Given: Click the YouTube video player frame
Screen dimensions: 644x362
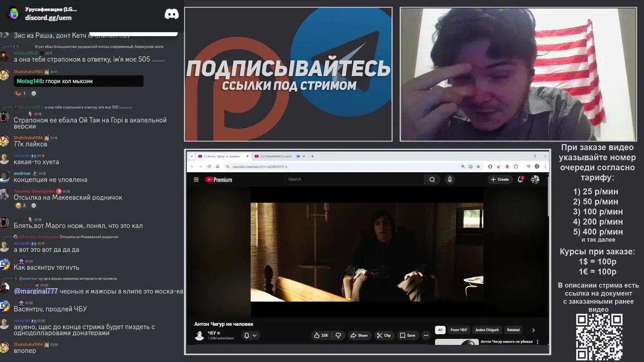Looking at the screenshot, I should (x=367, y=252).
